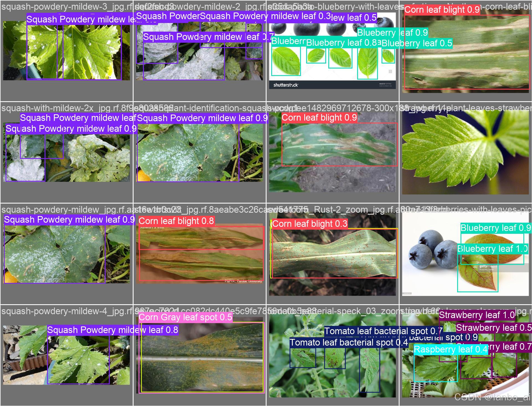
Task: Click the 'Blueberry leaf 0.8' label
Action: (341, 43)
